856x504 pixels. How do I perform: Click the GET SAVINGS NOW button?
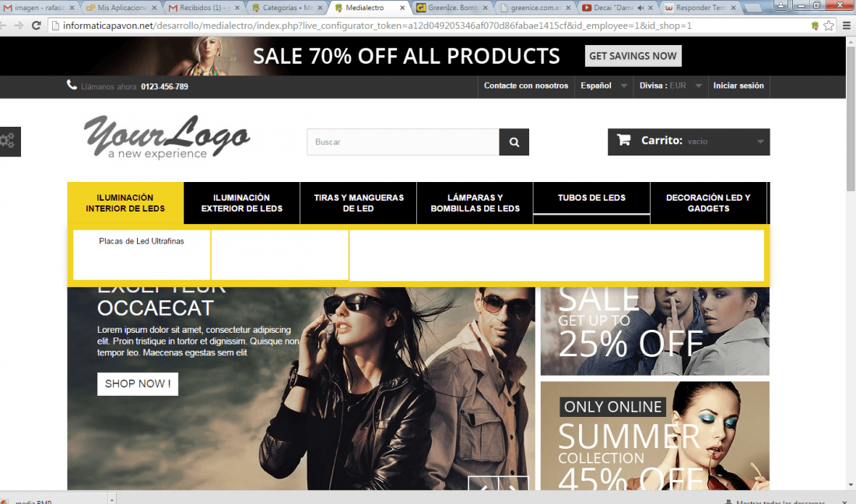(x=633, y=56)
